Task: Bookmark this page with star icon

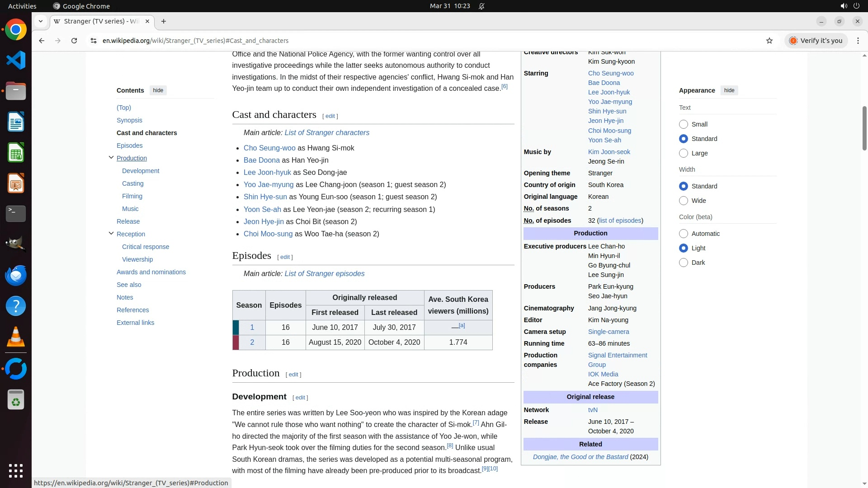Action: tap(769, 41)
